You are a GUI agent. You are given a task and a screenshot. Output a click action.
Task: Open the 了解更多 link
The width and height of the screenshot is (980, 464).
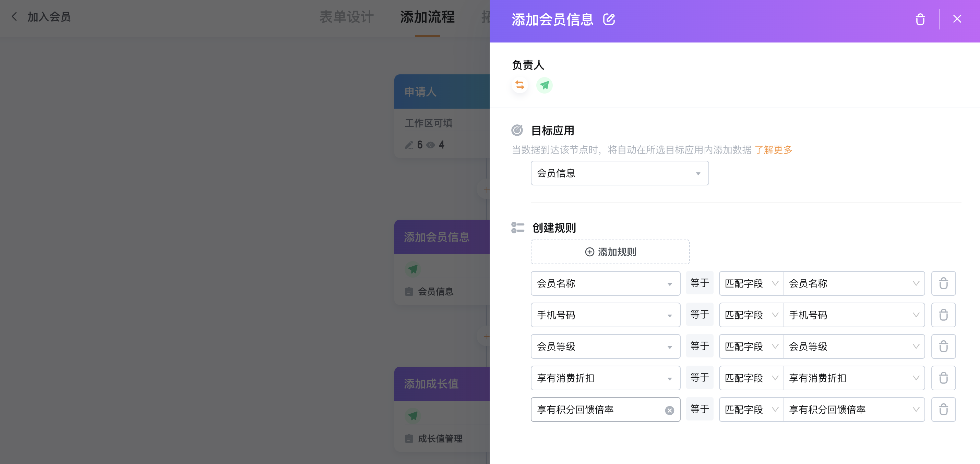(x=773, y=150)
